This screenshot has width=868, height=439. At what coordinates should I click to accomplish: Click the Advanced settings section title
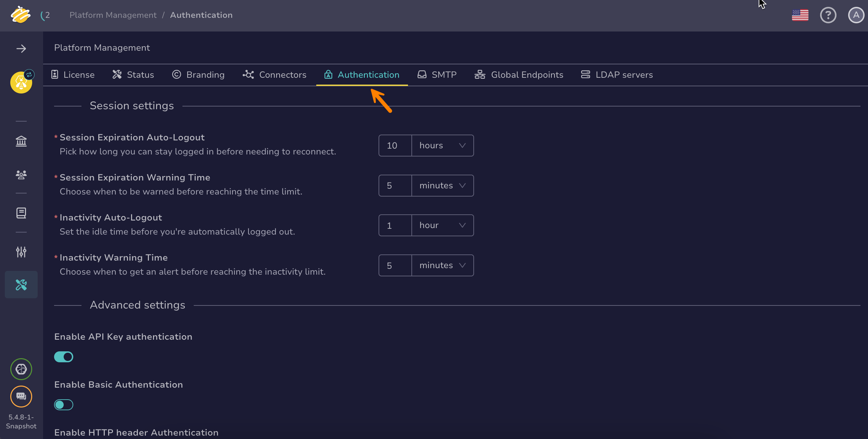click(138, 305)
